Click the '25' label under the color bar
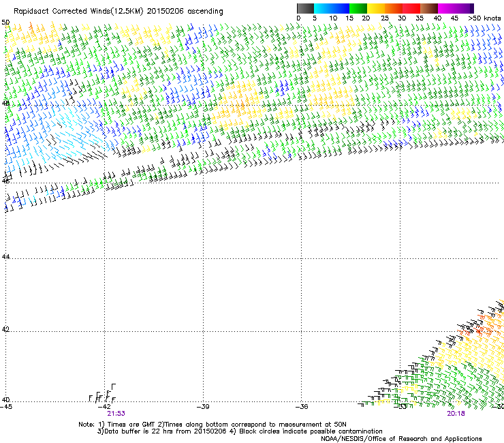504x443 pixels. point(385,18)
